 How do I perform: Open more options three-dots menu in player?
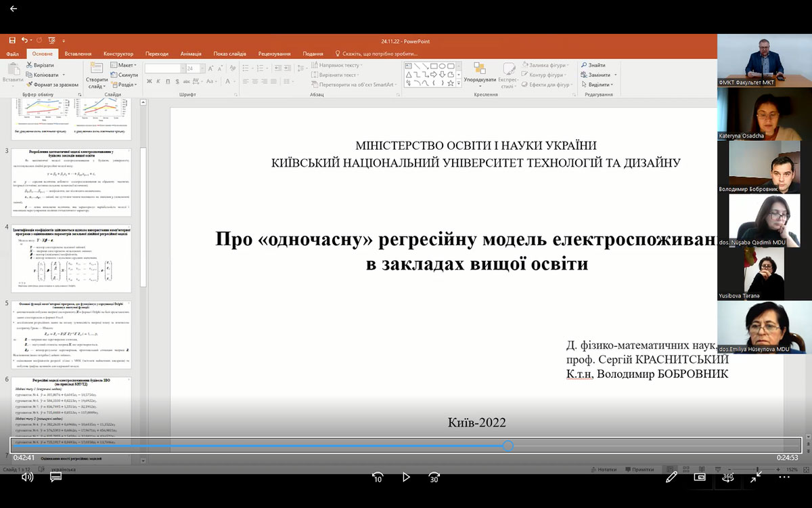click(784, 477)
